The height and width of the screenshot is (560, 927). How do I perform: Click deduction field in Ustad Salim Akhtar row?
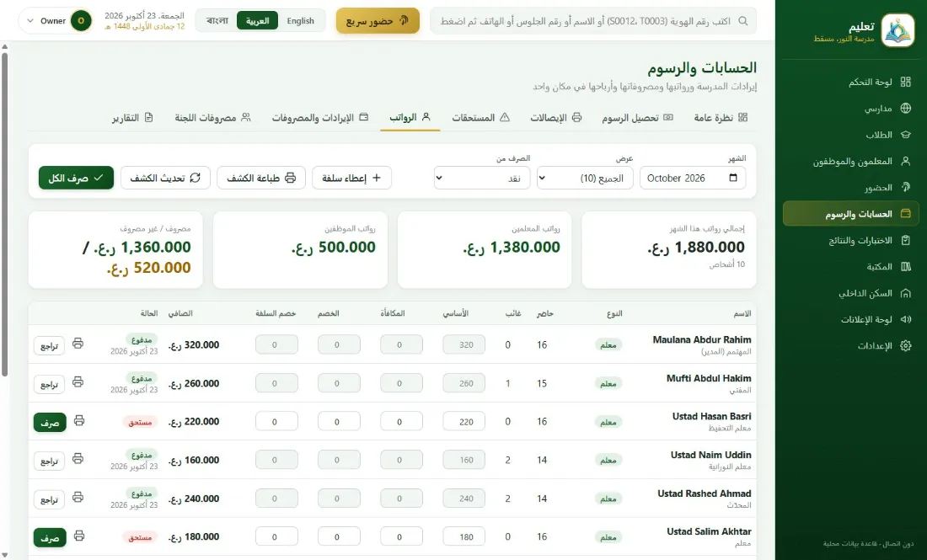[339, 537]
